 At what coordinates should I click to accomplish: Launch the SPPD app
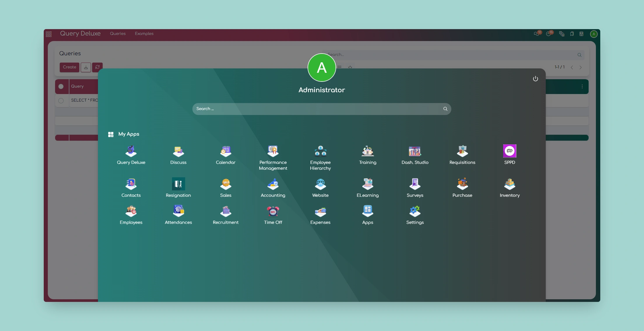click(x=510, y=151)
